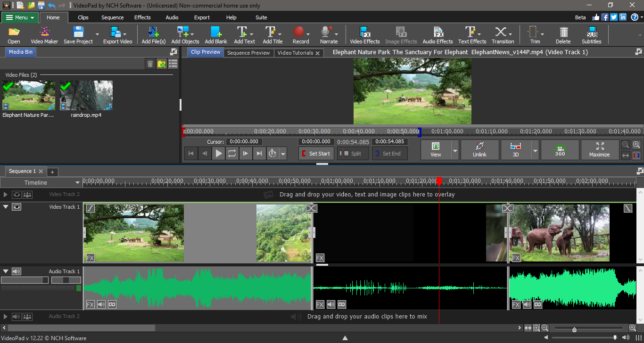Expand Video Track 2 with its triangle
This screenshot has width=644, height=343.
(x=6, y=194)
